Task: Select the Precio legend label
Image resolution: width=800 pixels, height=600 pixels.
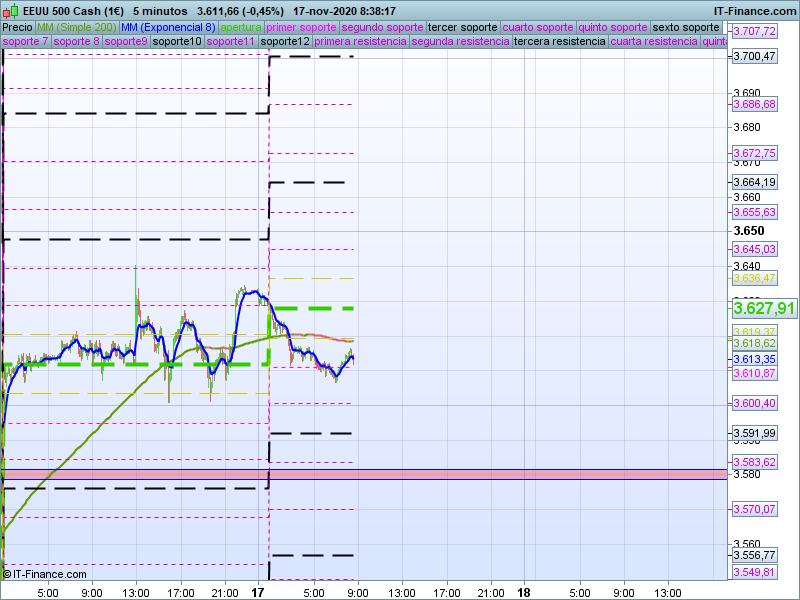Action: coord(17,27)
